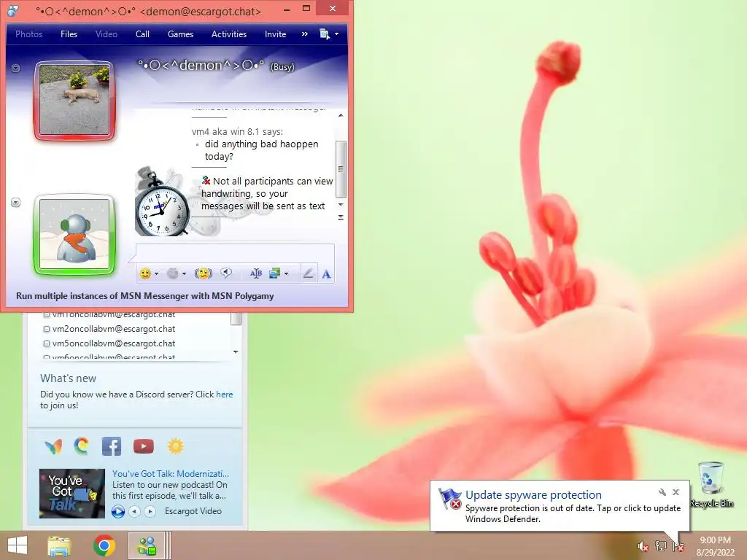Click Update spyware protection notification title

pyautogui.click(x=533, y=495)
